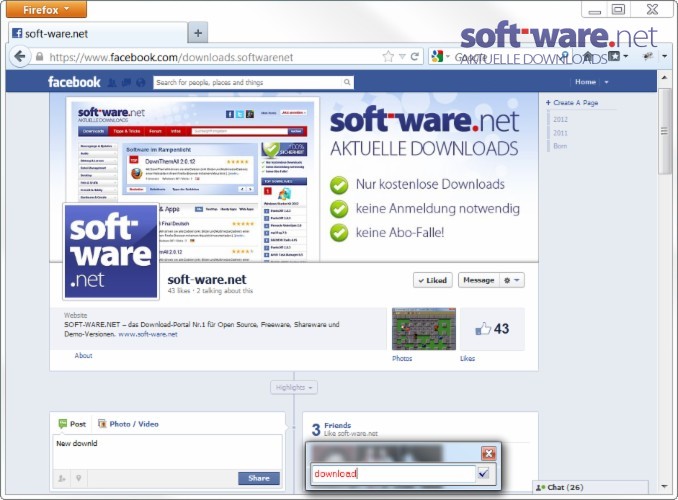Expand the bookmarks menu dropdown arrow

(x=625, y=56)
